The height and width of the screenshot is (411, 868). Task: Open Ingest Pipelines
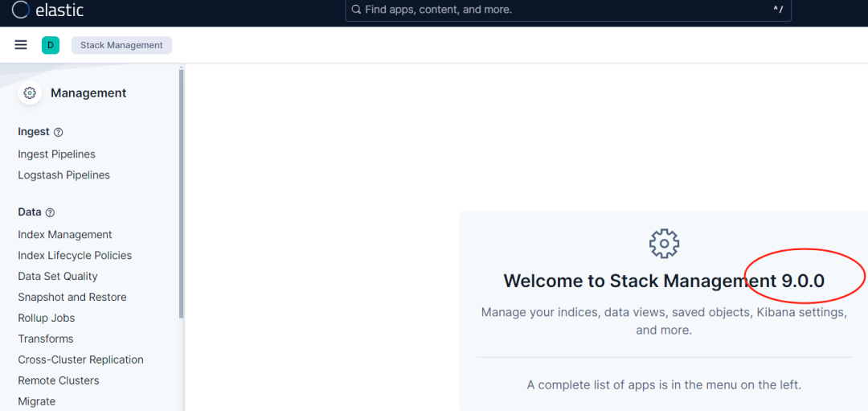[x=56, y=154]
